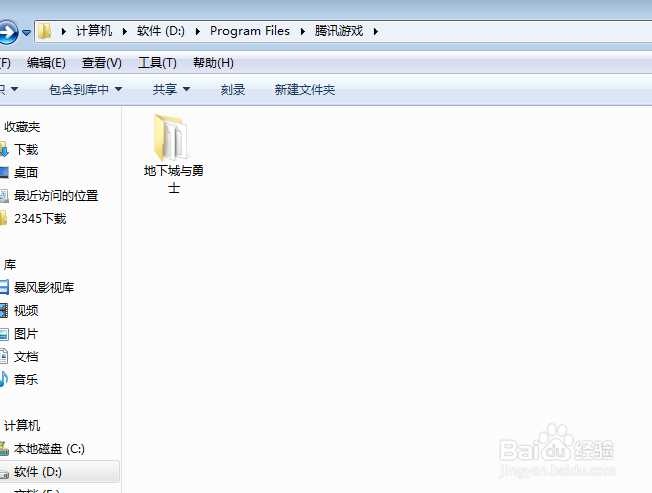
Task: Open 本地磁盘 (C:) drive
Action: click(x=49, y=448)
